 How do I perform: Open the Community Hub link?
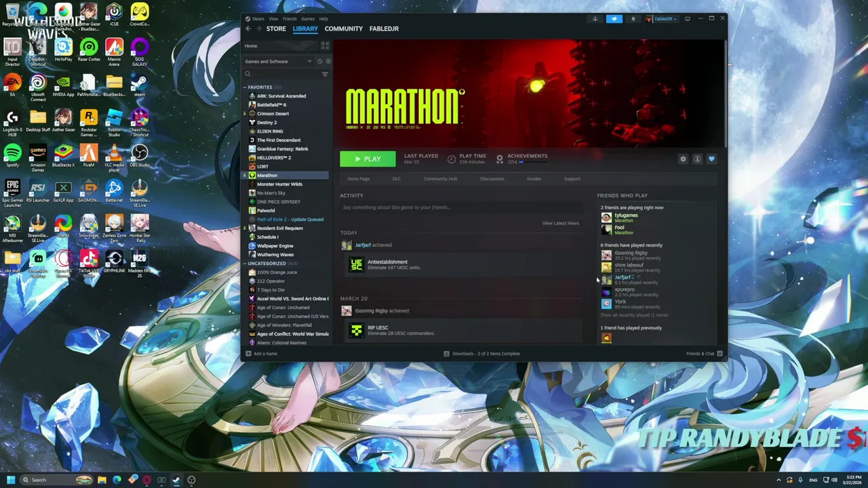(x=441, y=179)
